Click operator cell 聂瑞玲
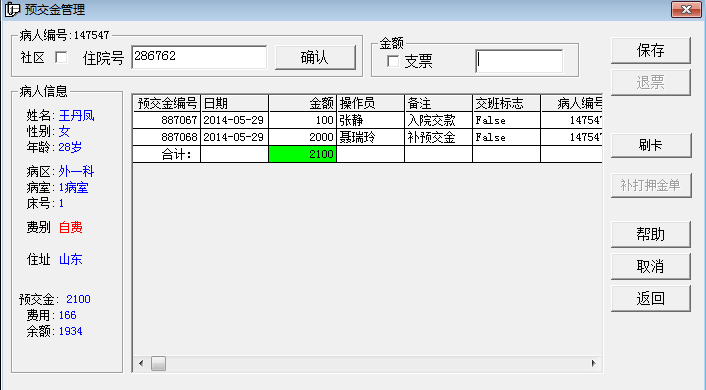 coord(371,137)
